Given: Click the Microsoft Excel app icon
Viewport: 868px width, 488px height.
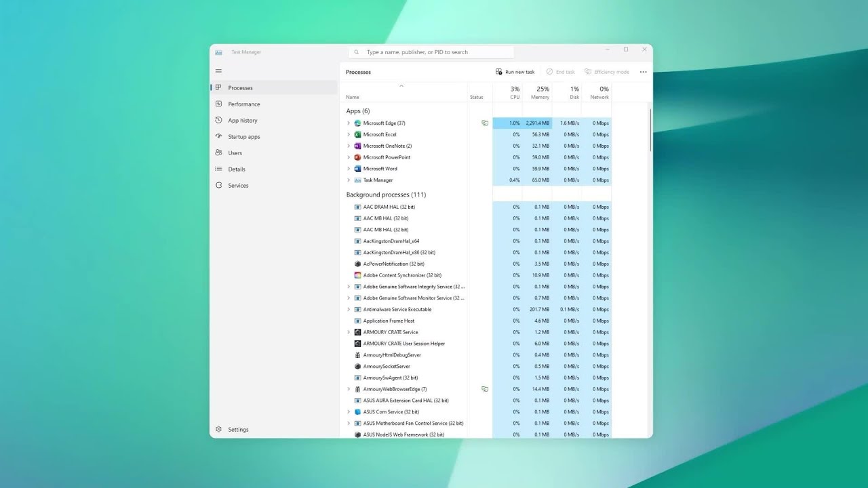Looking at the screenshot, I should pos(357,134).
